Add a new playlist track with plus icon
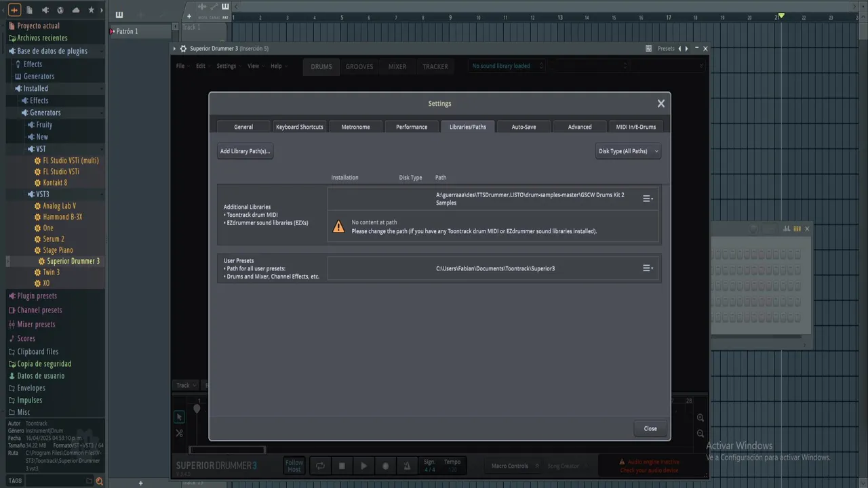Viewport: 868px width, 488px height. click(189, 16)
